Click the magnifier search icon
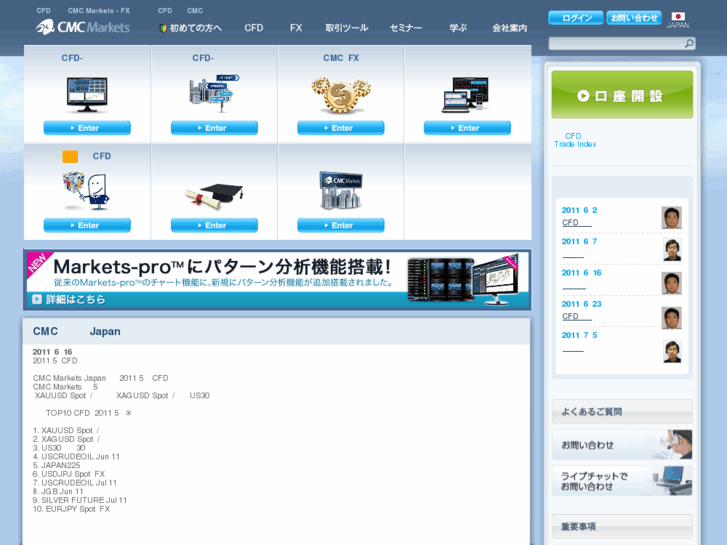The image size is (727, 545). (689, 43)
